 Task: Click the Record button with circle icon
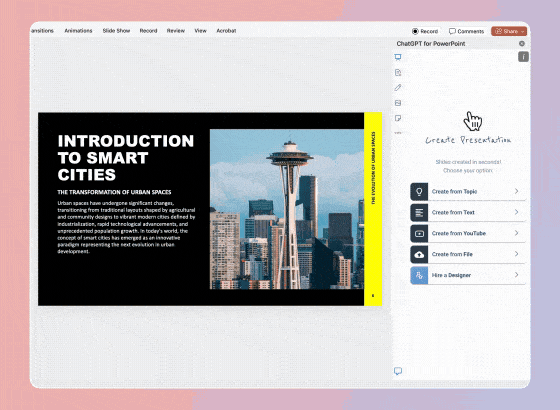click(425, 31)
